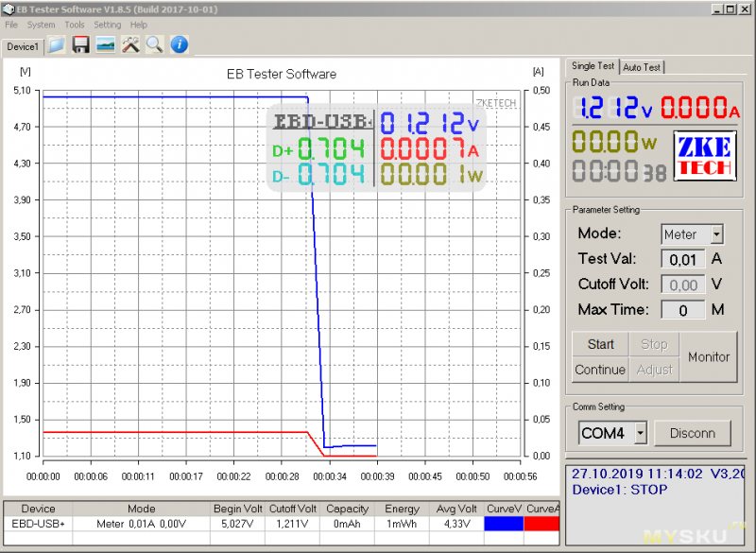This screenshot has width=756, height=553.
Task: Open the Help menu
Action: point(138,25)
